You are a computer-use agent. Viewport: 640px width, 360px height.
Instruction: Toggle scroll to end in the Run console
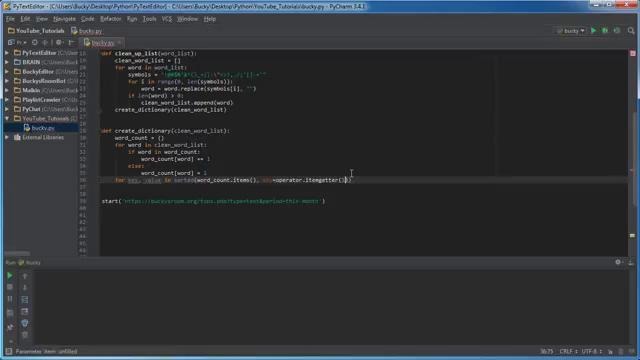point(24,311)
